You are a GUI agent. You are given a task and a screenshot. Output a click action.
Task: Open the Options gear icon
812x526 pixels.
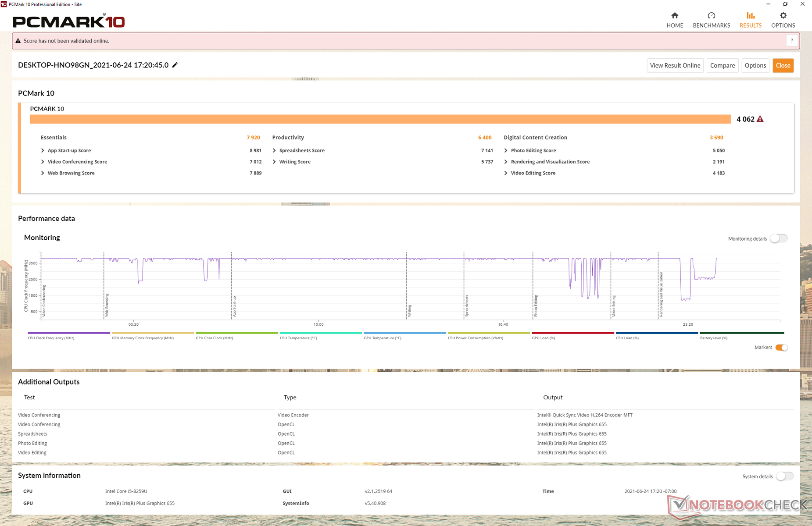[783, 16]
